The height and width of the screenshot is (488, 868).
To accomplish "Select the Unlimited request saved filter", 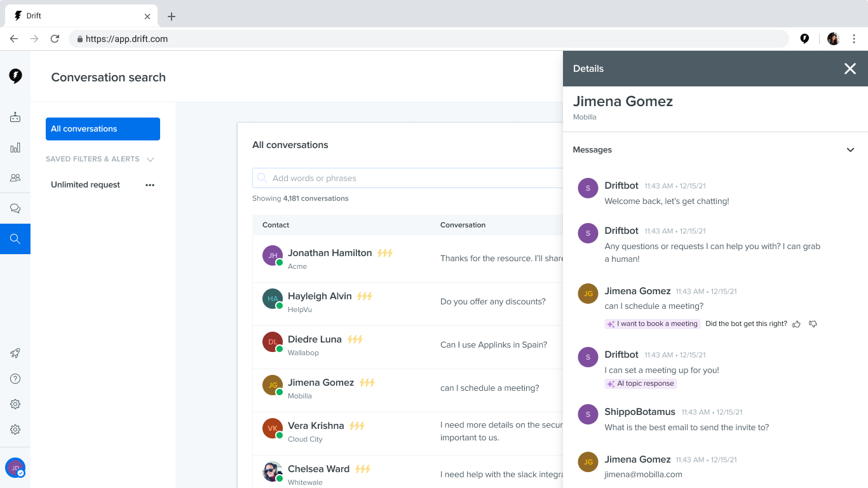I will 86,185.
